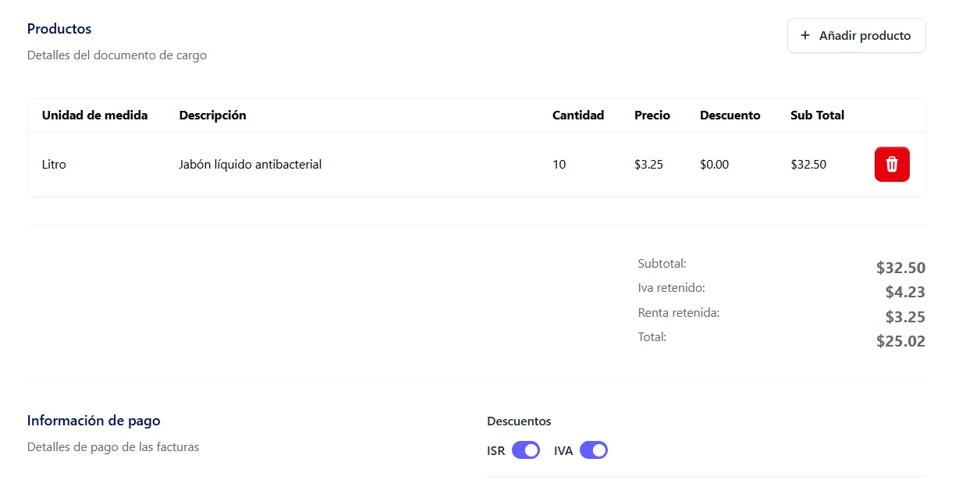The width and height of the screenshot is (980, 487).
Task: Click the Unidad de medida column header
Action: point(94,116)
